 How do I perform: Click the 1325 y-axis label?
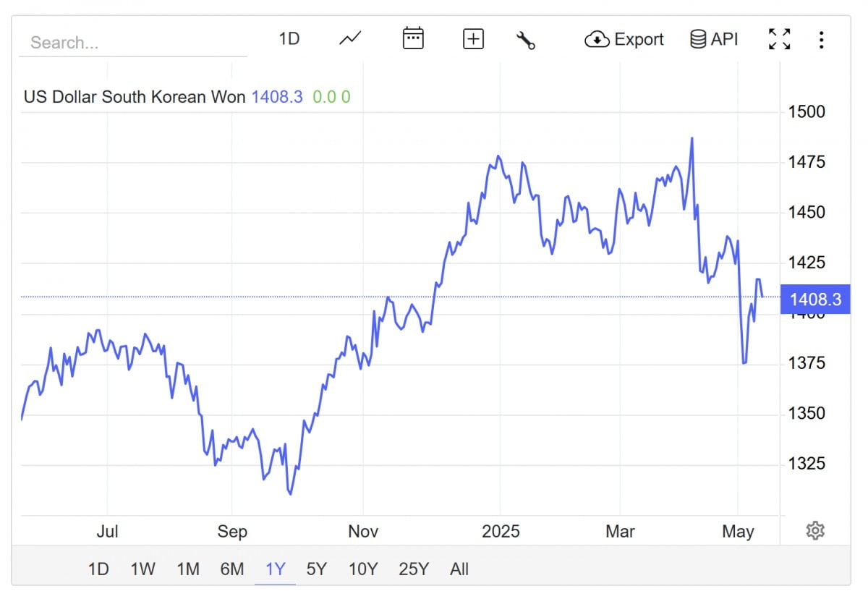pyautogui.click(x=807, y=464)
